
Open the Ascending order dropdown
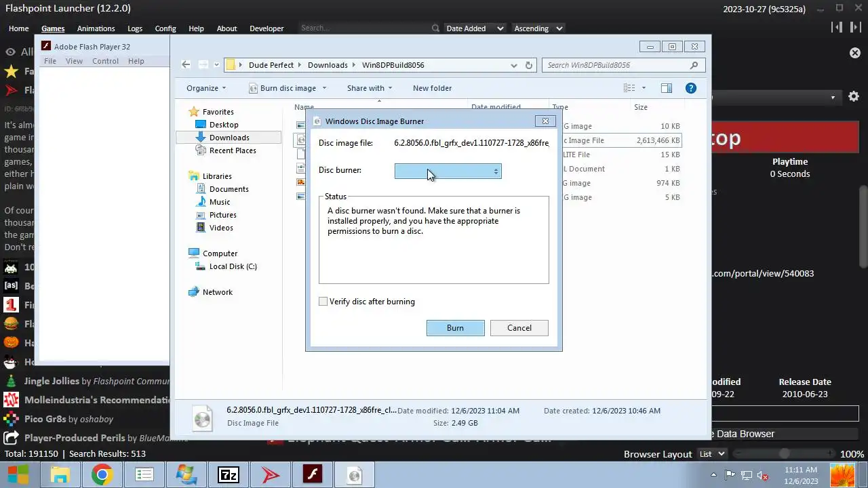538,28
